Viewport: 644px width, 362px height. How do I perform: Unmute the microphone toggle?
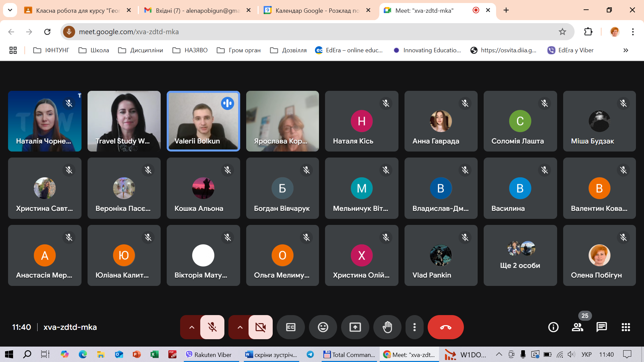pyautogui.click(x=212, y=327)
